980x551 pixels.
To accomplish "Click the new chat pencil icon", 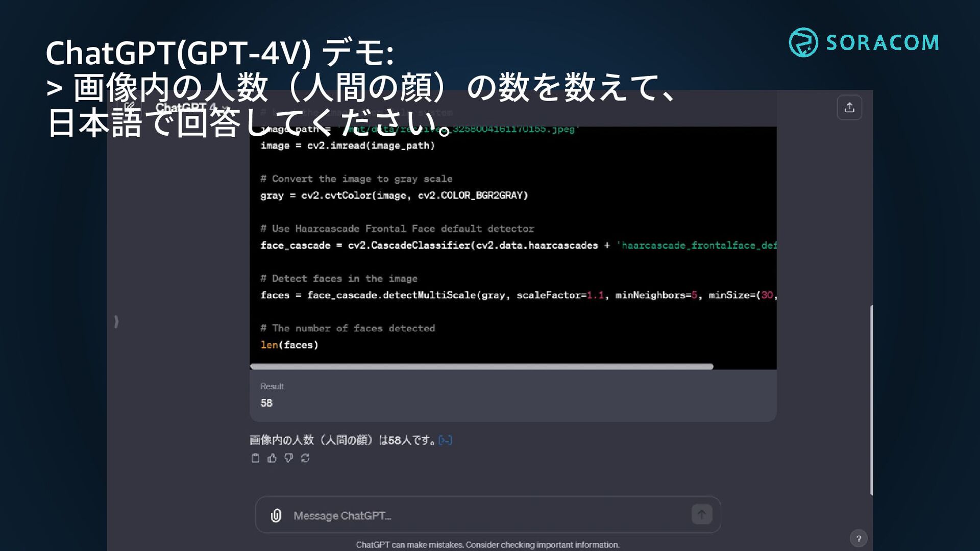I will point(130,107).
